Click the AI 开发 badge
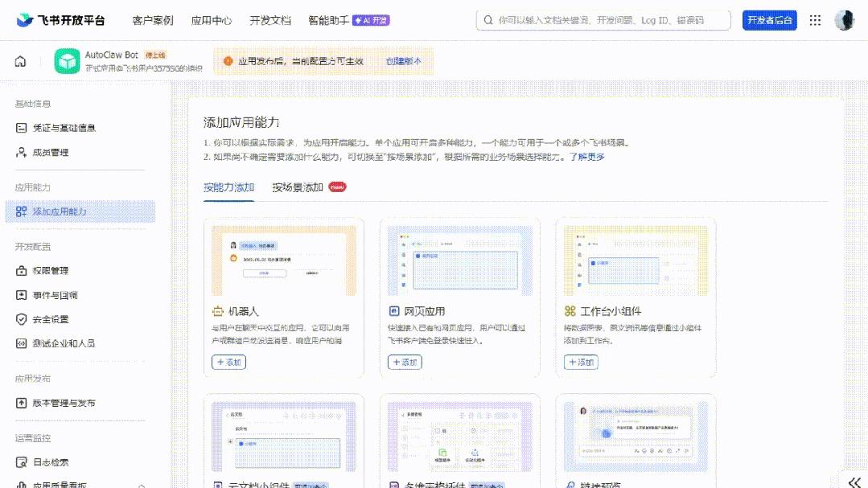The image size is (868, 488). pyautogui.click(x=372, y=20)
